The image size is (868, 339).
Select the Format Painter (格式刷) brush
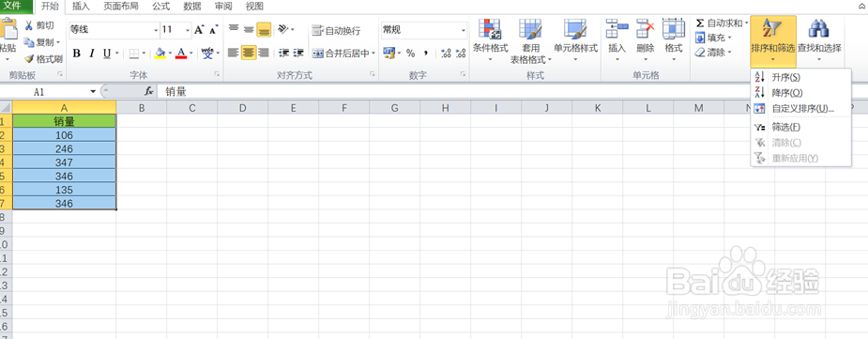click(29, 59)
